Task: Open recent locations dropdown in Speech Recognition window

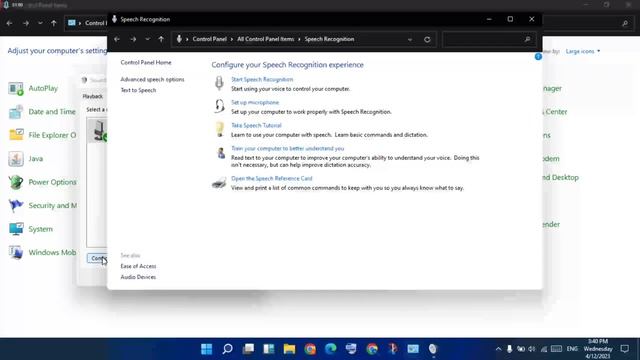Action: [147, 39]
